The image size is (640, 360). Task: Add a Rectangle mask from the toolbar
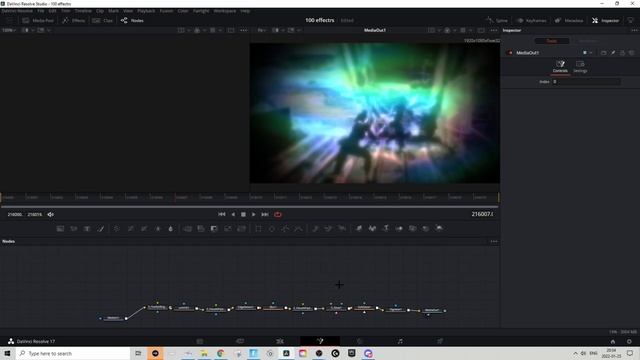258,229
